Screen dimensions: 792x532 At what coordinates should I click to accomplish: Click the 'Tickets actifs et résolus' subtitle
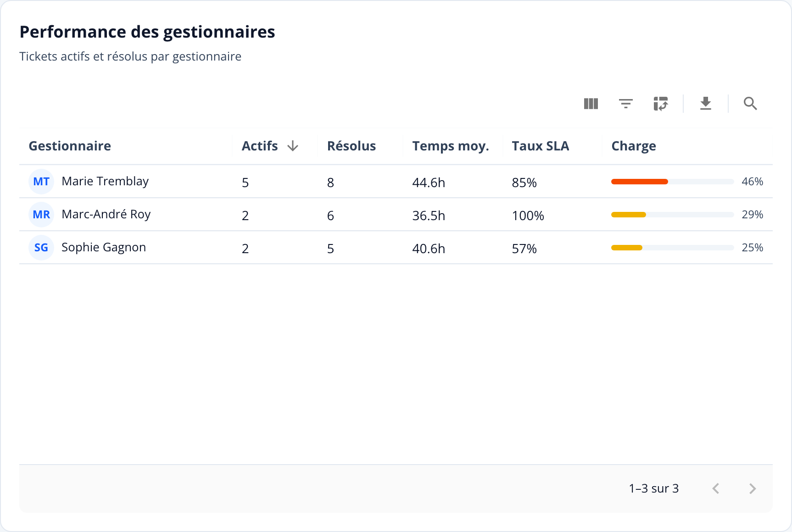(x=130, y=56)
